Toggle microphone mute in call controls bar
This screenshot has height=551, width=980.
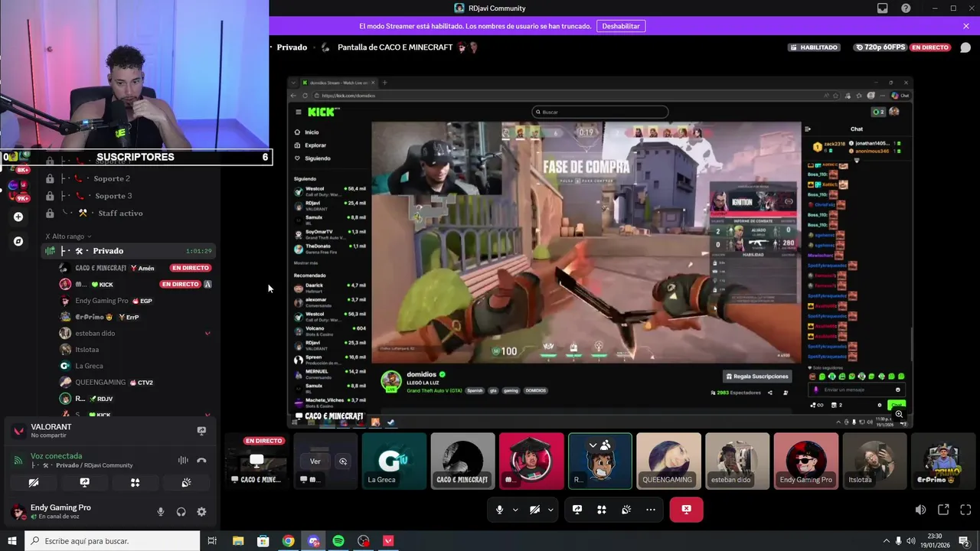499,510
